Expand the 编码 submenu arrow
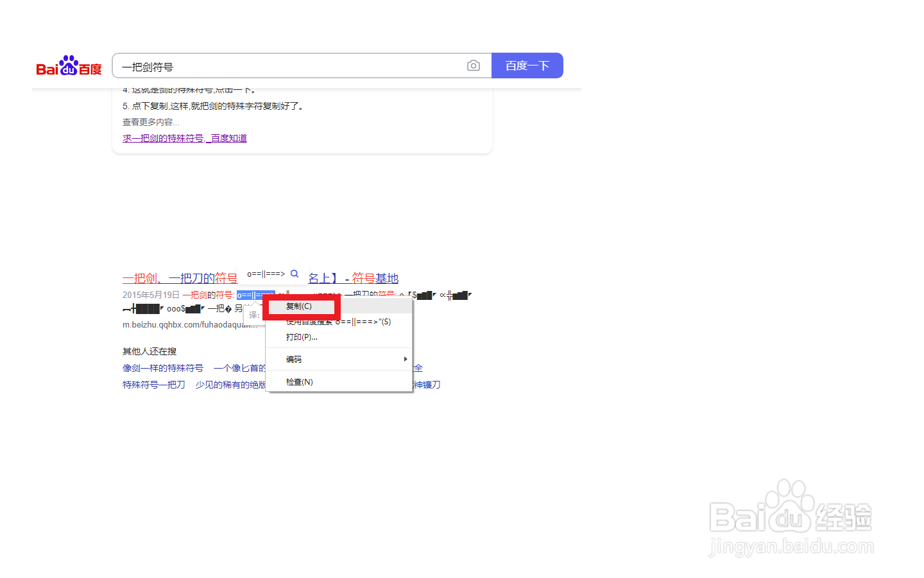 coord(405,359)
